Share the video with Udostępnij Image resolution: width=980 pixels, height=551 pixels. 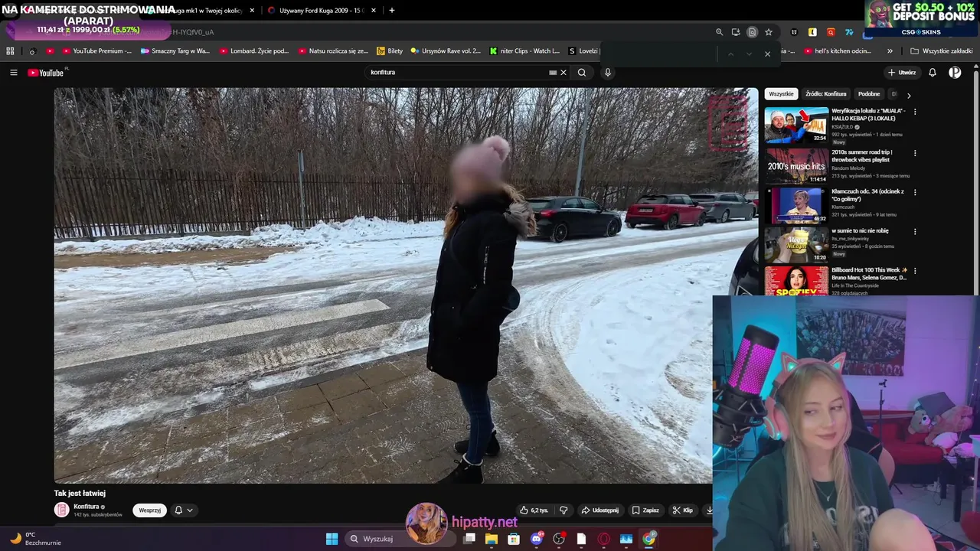click(x=599, y=510)
